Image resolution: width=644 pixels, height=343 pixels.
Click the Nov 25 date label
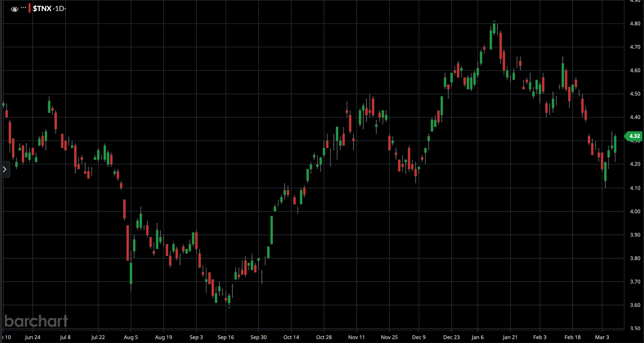(389, 337)
